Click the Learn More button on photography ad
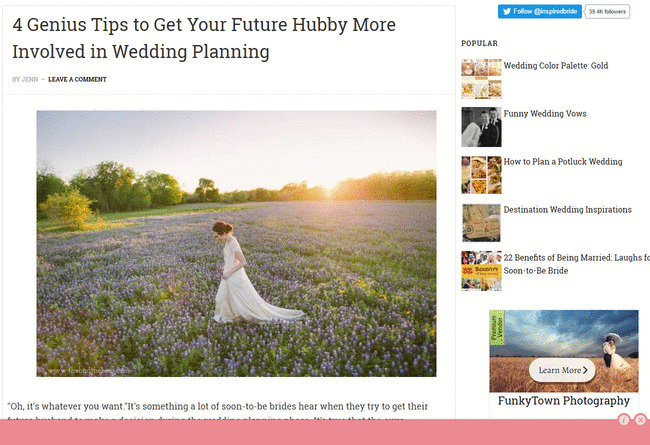 pyautogui.click(x=562, y=370)
